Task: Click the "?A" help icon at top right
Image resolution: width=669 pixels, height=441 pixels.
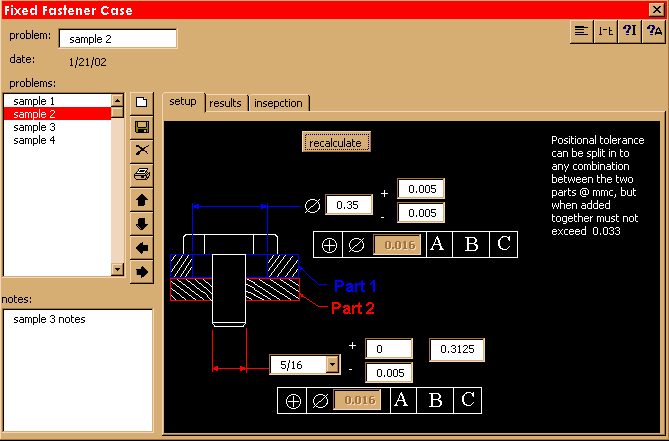Action: pyautogui.click(x=654, y=31)
